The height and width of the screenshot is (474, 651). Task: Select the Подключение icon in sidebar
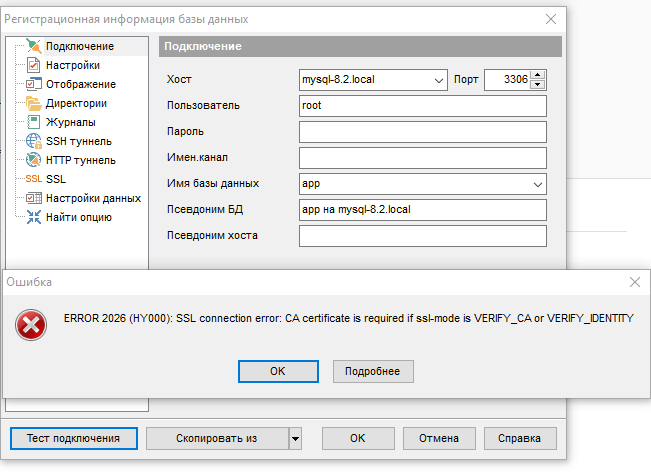point(33,46)
